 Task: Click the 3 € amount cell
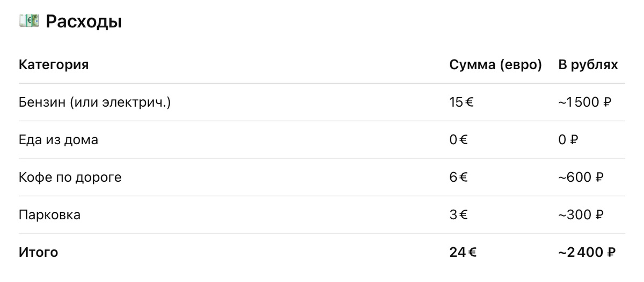point(459,215)
